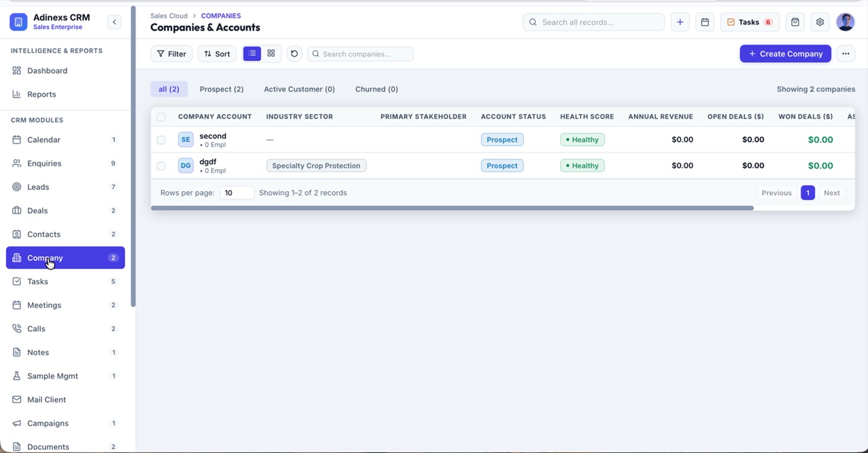
Task: Open the Sample Mgmt module
Action: tap(65, 376)
